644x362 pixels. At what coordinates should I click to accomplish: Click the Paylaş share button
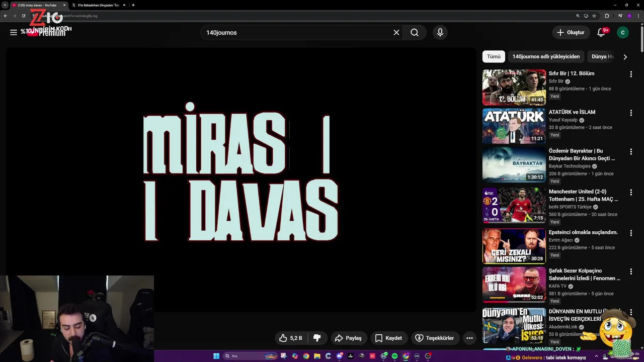tap(348, 338)
